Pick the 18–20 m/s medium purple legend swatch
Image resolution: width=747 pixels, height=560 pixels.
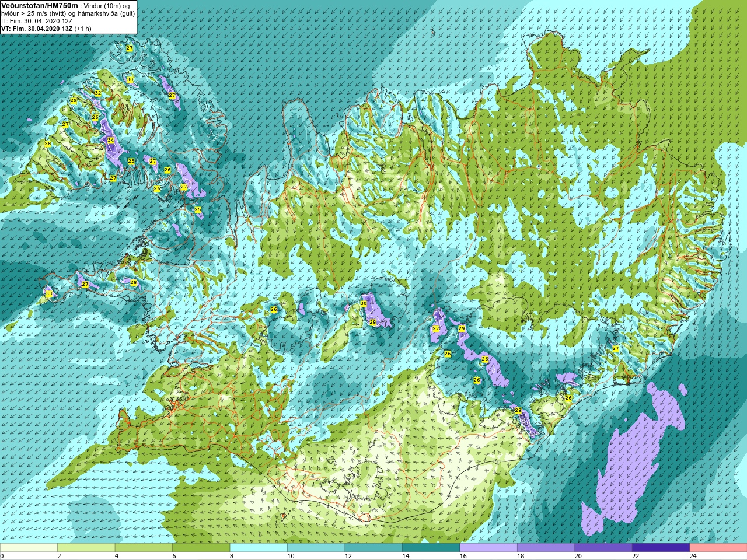click(x=546, y=548)
